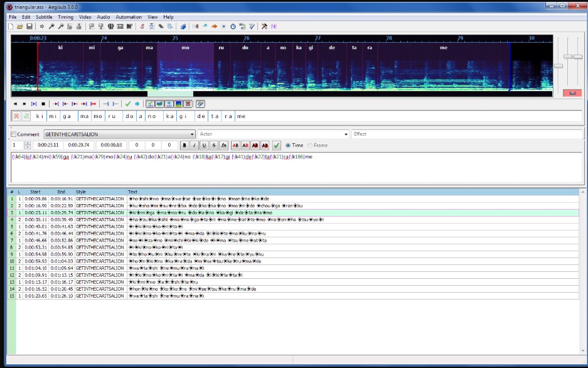The height and width of the screenshot is (368, 588).
Task: Open the Translation Assistant globe icon
Action: click(x=110, y=26)
